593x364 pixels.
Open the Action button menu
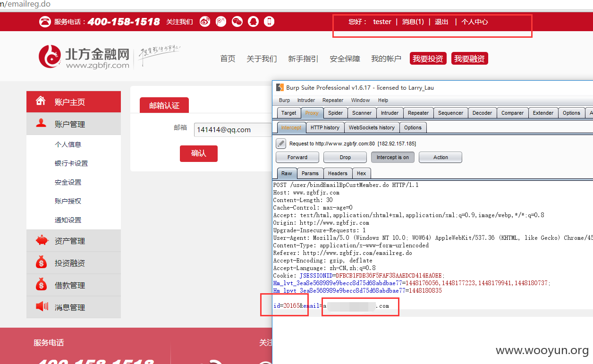coord(441,157)
